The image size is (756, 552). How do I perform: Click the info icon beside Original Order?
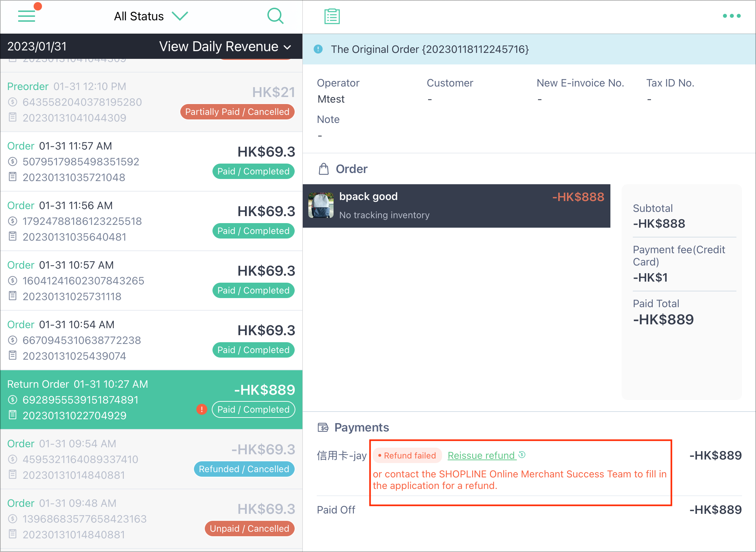318,49
